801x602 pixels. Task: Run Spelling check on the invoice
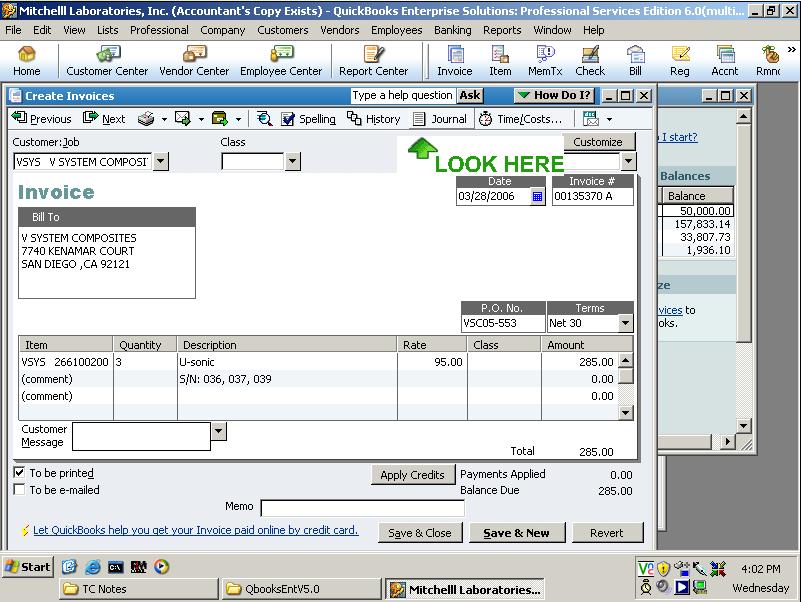click(308, 118)
